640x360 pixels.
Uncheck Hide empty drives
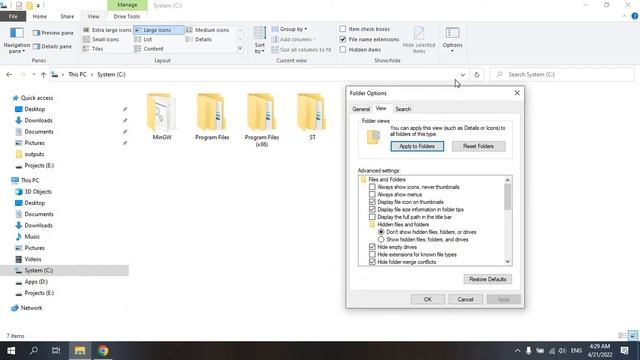click(372, 247)
